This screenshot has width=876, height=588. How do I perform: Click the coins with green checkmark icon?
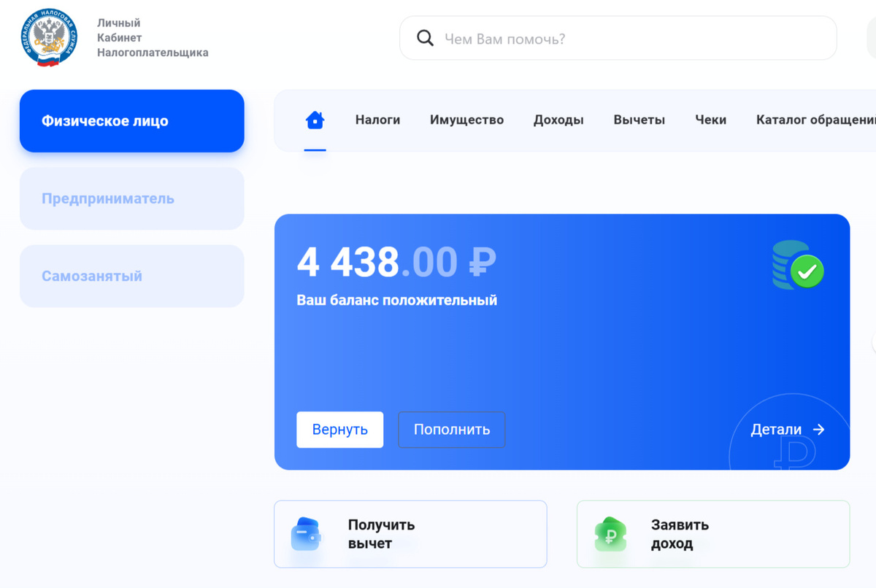click(x=798, y=266)
